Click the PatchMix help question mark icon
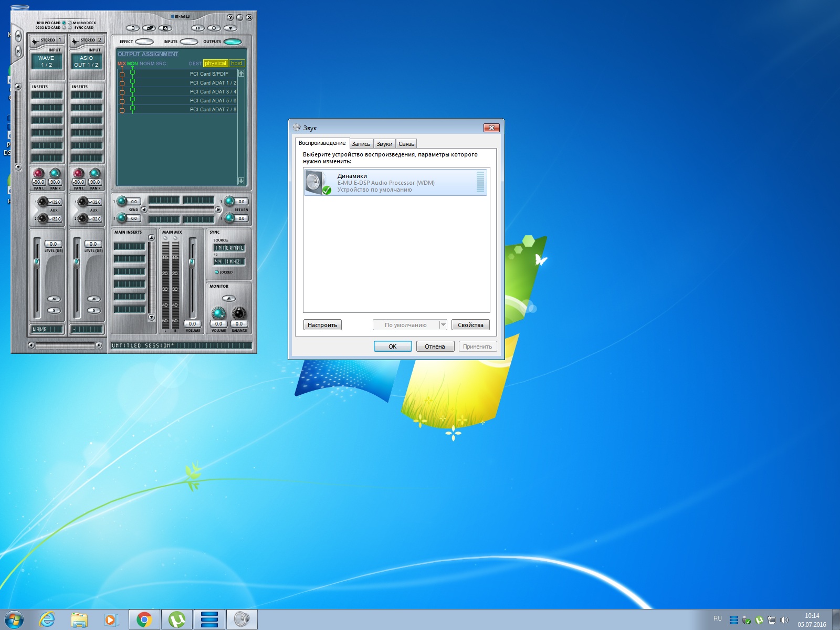Image resolution: width=840 pixels, height=630 pixels. 230,17
